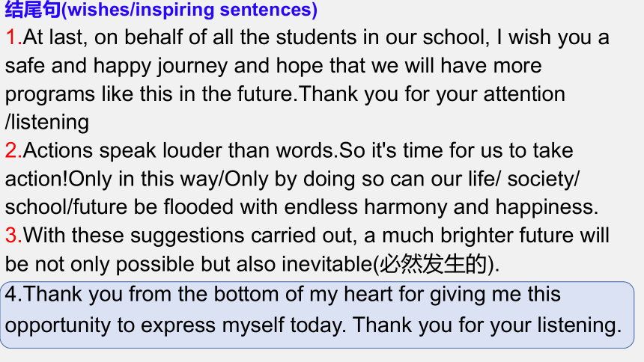Select the rounded text box containing sentence 4

coord(317,315)
